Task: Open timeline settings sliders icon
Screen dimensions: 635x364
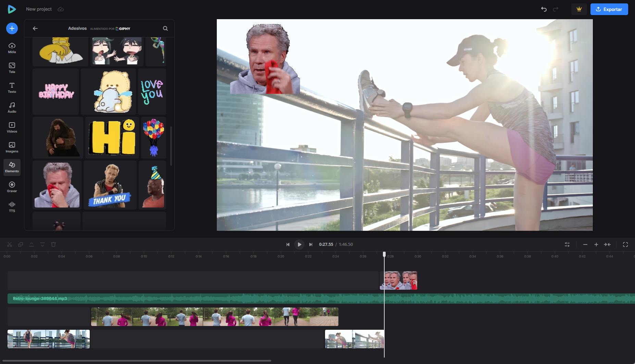Action: [567, 244]
